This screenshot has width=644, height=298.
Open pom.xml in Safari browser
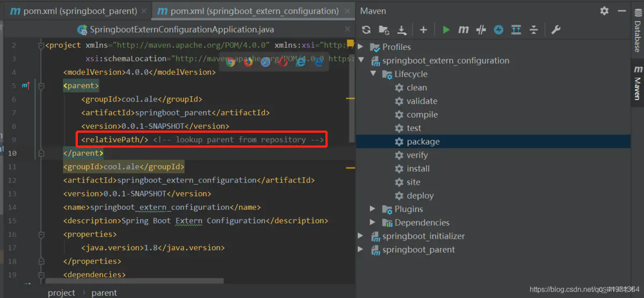tap(266, 62)
